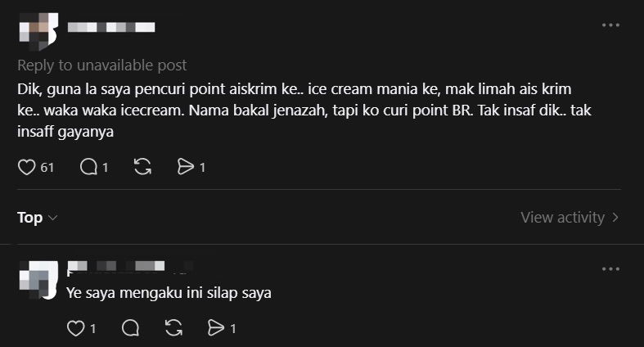644x347 pixels.
Task: Open the View activity chevron arrow
Action: 615,218
